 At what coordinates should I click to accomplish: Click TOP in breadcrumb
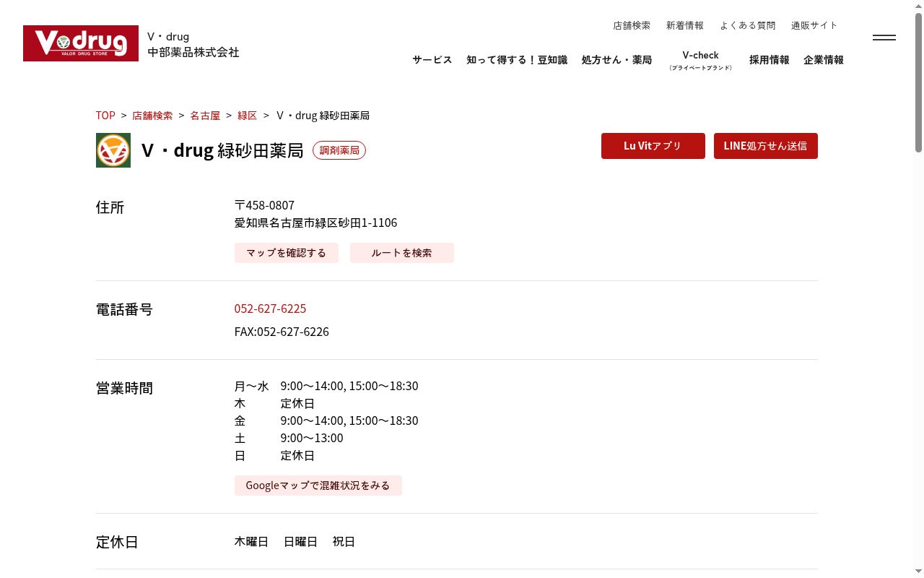(x=105, y=116)
